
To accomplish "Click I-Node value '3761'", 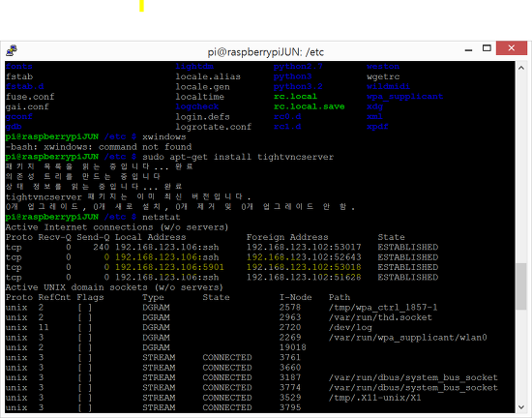I will tap(290, 358).
